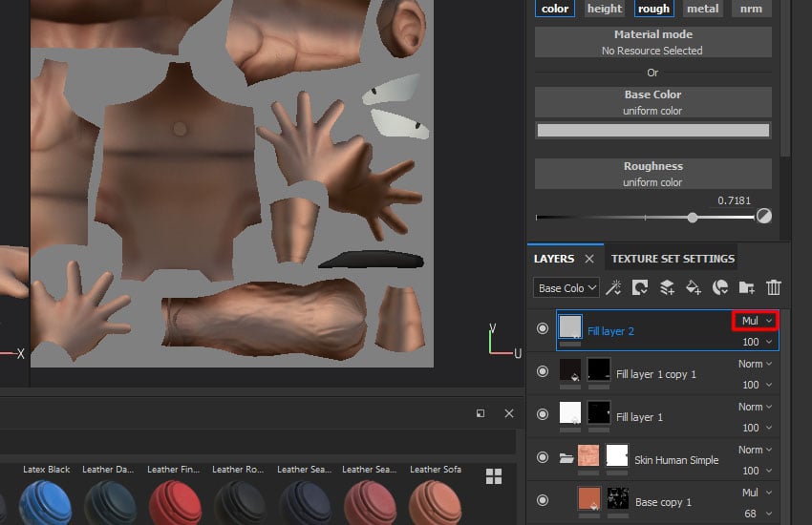Click the add effect magic wand icon
The width and height of the screenshot is (812, 525).
pyautogui.click(x=614, y=287)
